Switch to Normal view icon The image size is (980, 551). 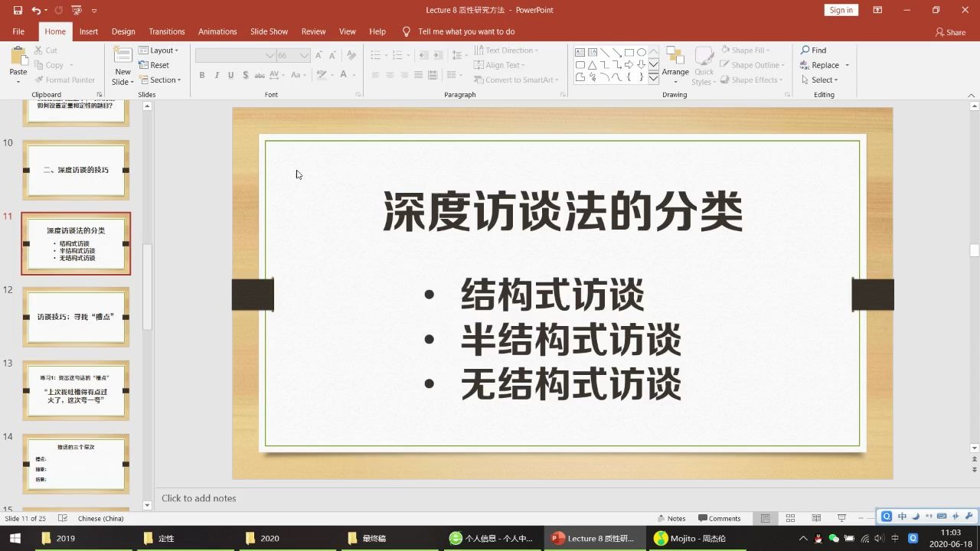(765, 518)
